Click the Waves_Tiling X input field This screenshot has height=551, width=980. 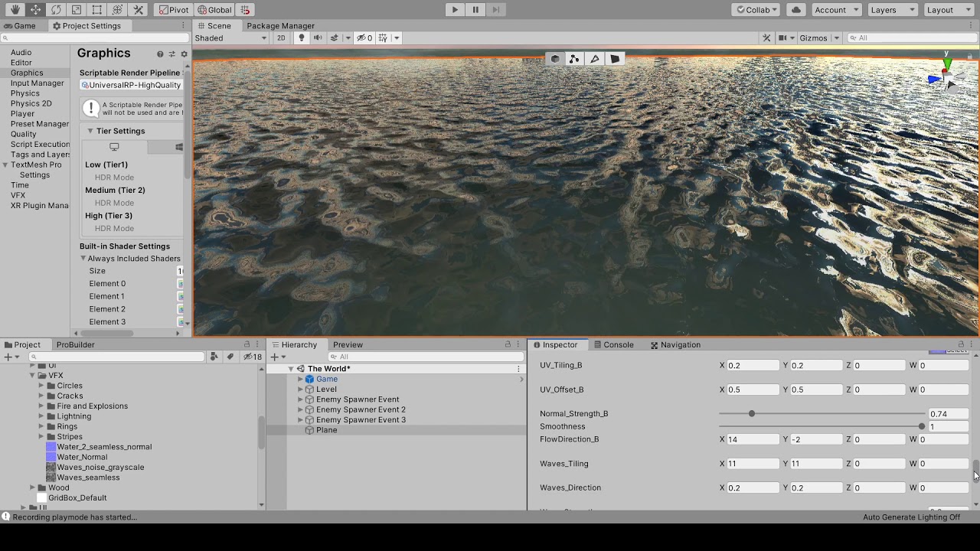(x=752, y=464)
